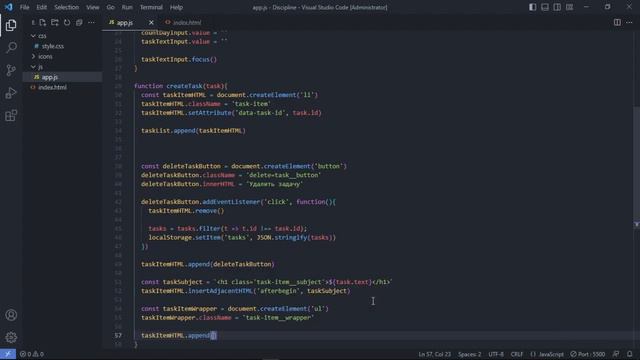Image resolution: width=640 pixels, height=360 pixels.
Task: Open the Source Control view
Action: 11,70
